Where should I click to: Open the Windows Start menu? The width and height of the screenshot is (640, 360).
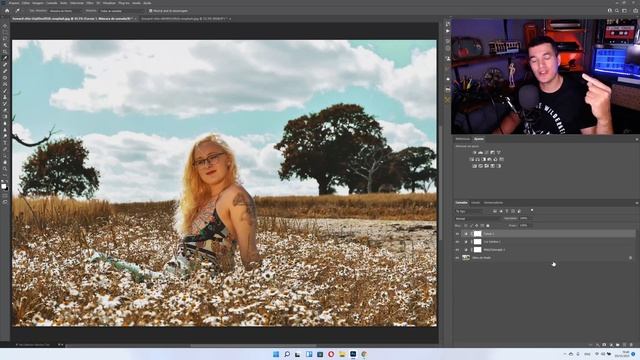tap(276, 354)
